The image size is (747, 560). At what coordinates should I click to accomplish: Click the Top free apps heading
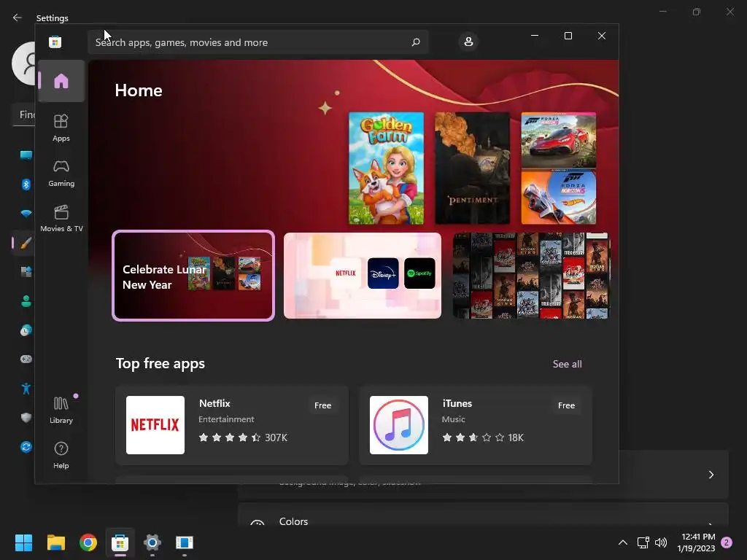click(x=160, y=363)
